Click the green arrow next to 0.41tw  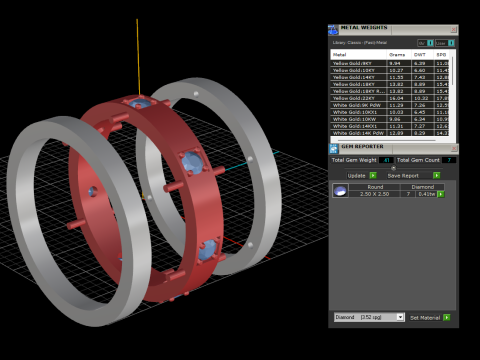(441, 194)
